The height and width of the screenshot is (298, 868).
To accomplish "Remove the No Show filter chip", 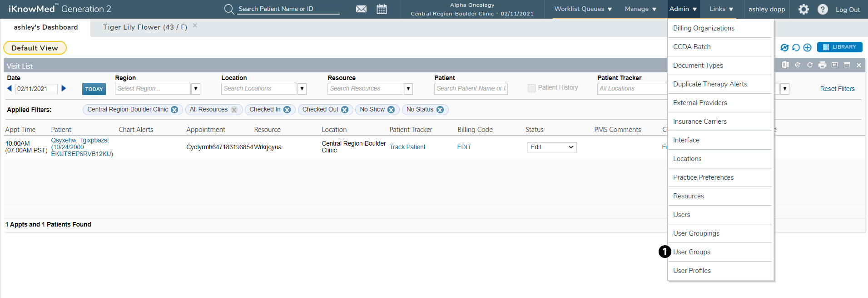I will pyautogui.click(x=391, y=110).
